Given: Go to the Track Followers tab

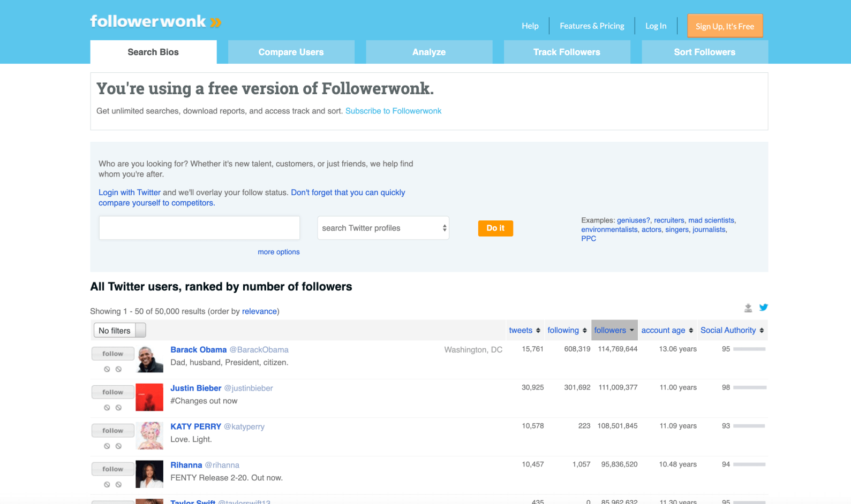Looking at the screenshot, I should 567,52.
